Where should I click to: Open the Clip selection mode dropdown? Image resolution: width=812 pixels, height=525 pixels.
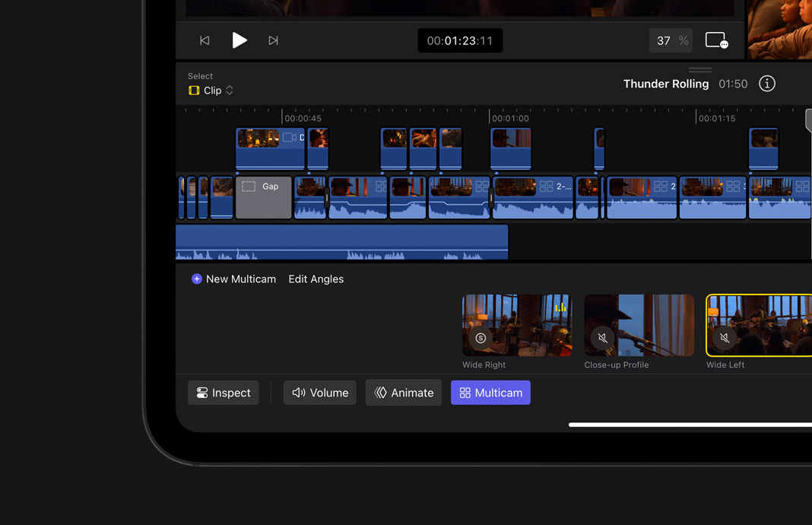tap(211, 91)
